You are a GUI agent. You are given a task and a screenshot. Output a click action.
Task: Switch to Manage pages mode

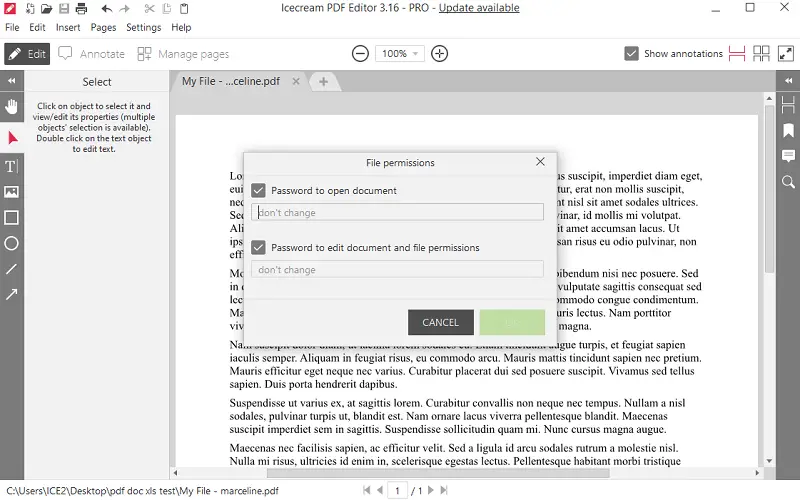[183, 54]
